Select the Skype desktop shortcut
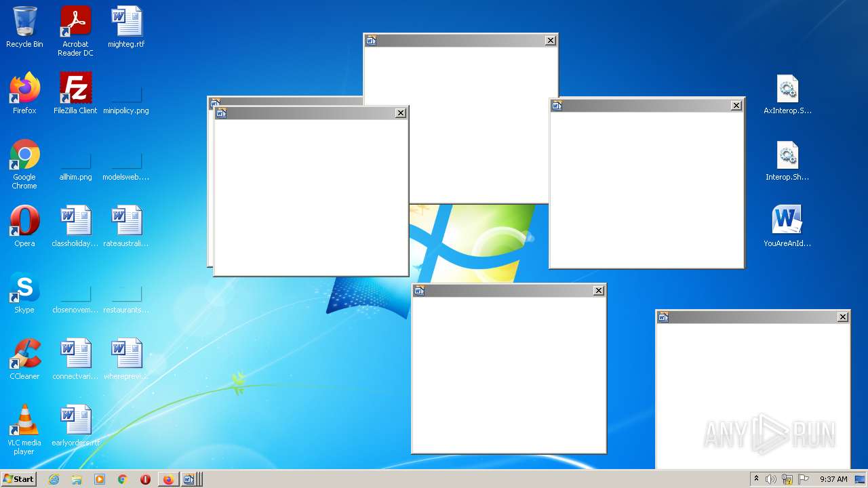Image resolution: width=868 pixels, height=488 pixels. click(x=24, y=293)
